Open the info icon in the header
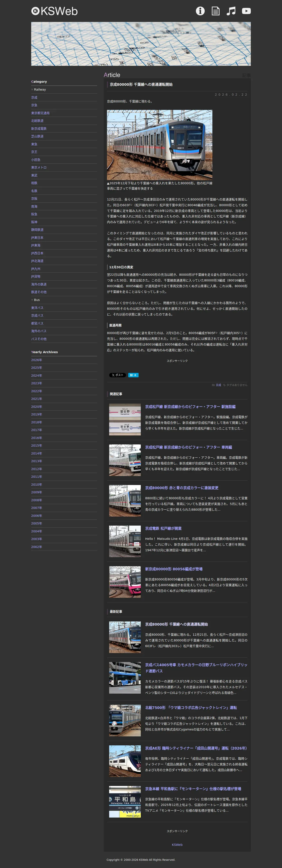The height and width of the screenshot is (868, 282). pyautogui.click(x=200, y=11)
